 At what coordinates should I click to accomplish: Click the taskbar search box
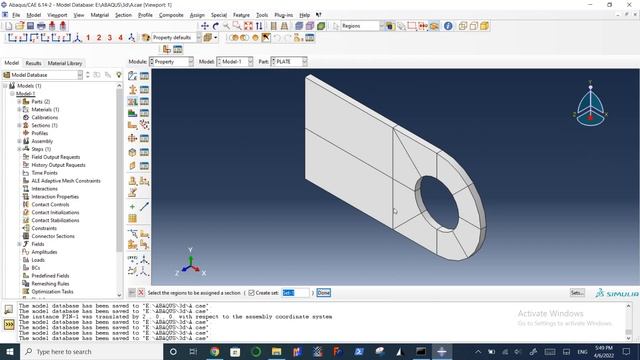point(91,351)
